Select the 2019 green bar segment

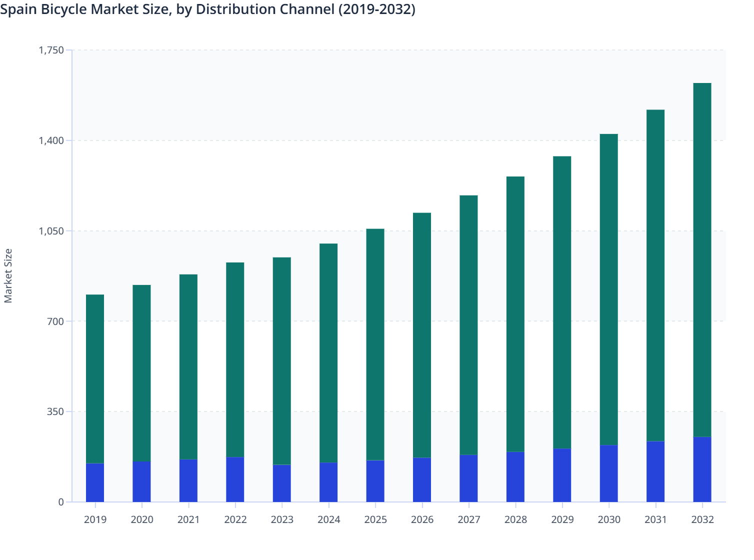point(95,375)
